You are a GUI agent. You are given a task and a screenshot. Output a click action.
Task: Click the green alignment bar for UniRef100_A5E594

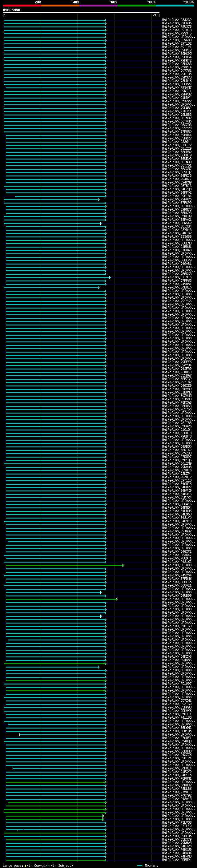(x=56, y=860)
